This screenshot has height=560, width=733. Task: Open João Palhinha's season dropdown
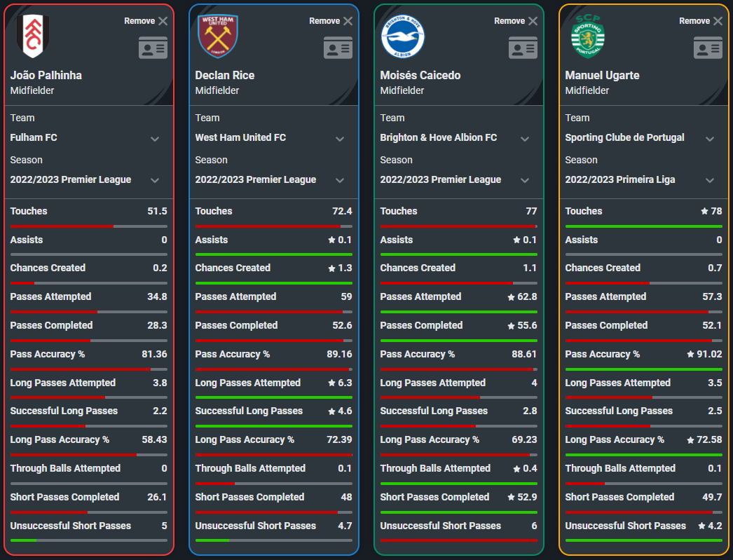tap(155, 180)
